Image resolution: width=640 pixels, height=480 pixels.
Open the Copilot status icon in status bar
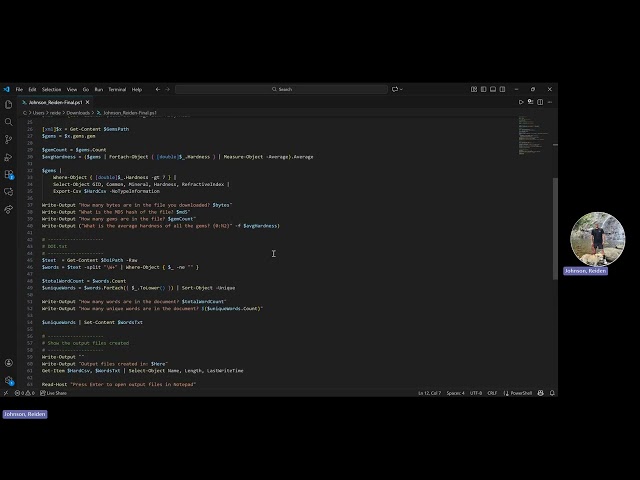(541, 393)
